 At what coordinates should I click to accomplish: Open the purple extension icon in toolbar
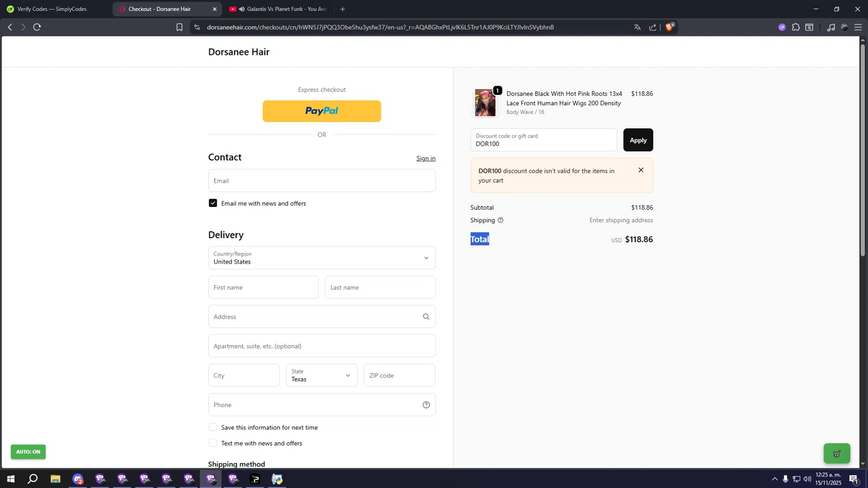(x=782, y=27)
